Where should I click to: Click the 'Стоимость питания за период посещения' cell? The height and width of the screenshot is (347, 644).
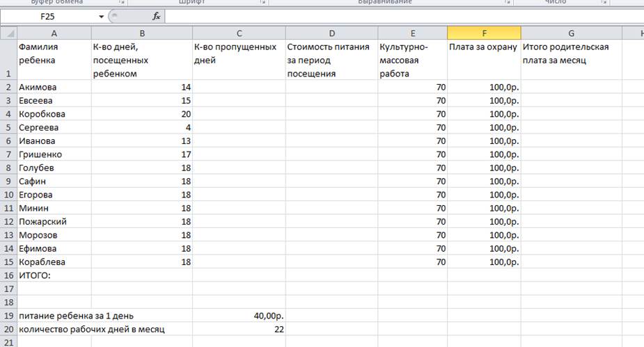(x=332, y=60)
